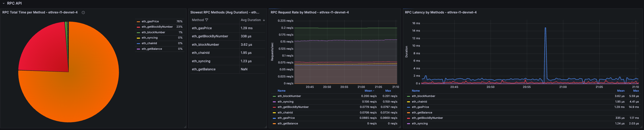
Task: Sort Latency legend by Max column
Action: [636, 91]
